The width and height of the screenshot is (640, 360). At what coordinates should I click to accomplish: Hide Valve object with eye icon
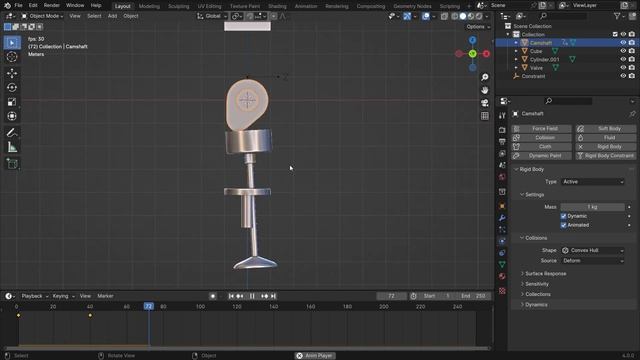coord(623,67)
